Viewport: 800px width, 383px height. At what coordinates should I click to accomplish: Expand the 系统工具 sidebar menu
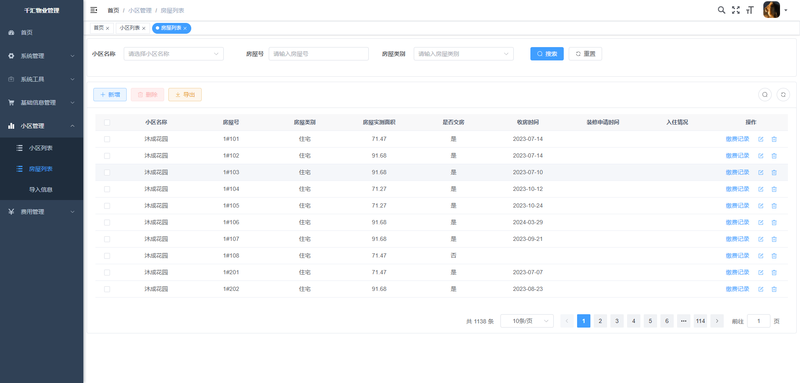[x=41, y=80]
